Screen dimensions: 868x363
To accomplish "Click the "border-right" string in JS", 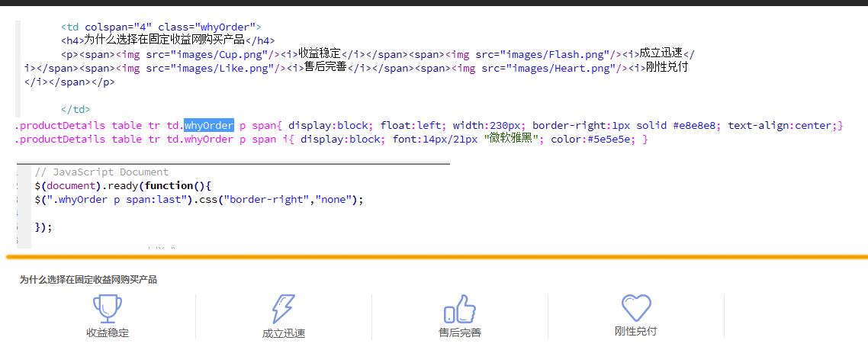I will pos(265,200).
